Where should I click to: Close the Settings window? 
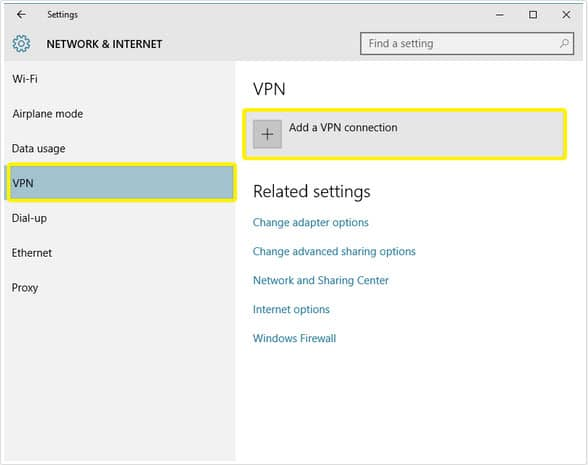pos(566,15)
